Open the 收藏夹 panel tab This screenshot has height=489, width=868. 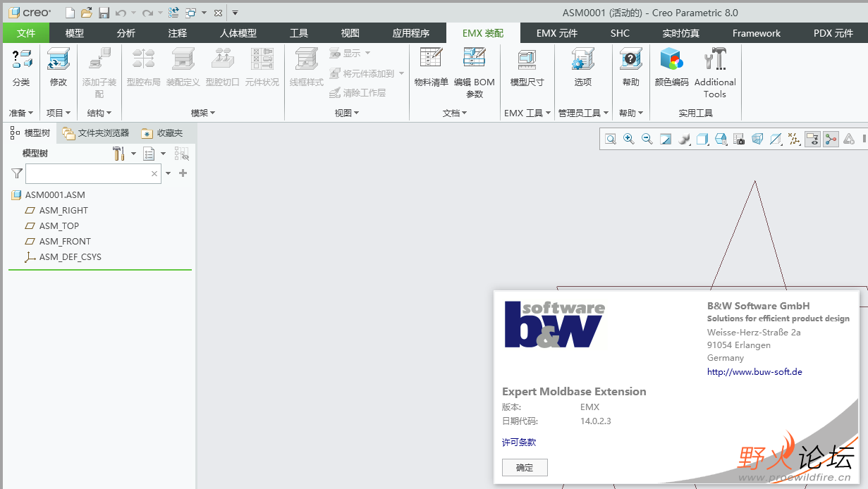point(162,132)
